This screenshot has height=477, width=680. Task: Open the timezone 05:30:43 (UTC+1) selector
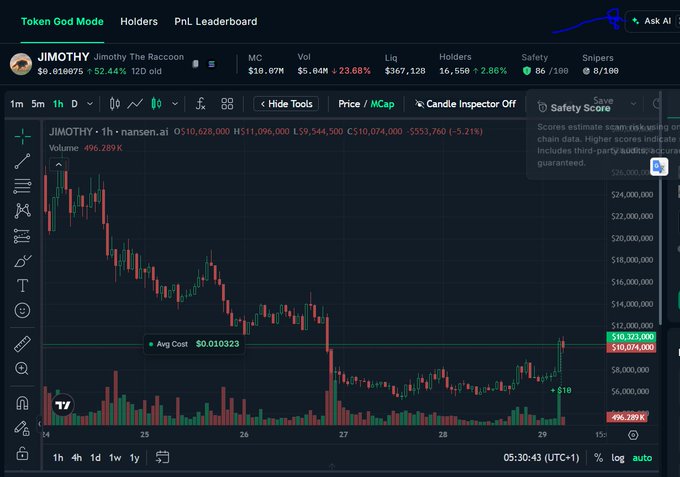pyautogui.click(x=541, y=457)
